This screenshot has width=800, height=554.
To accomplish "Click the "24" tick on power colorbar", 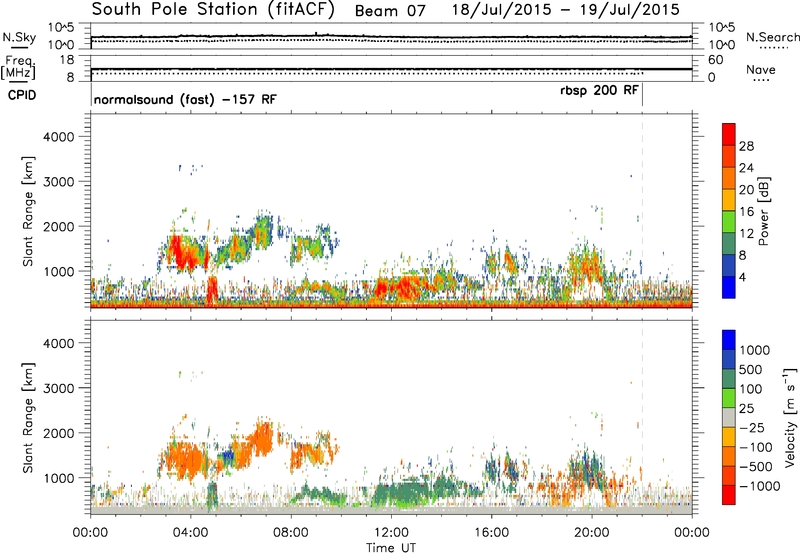I will pos(746,168).
